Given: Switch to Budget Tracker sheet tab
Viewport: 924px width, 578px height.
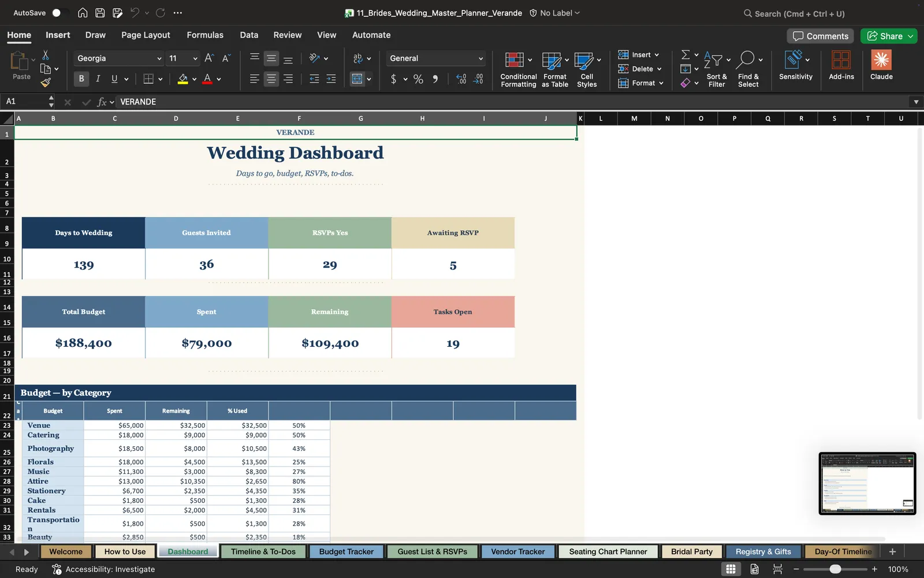Looking at the screenshot, I should (x=346, y=551).
